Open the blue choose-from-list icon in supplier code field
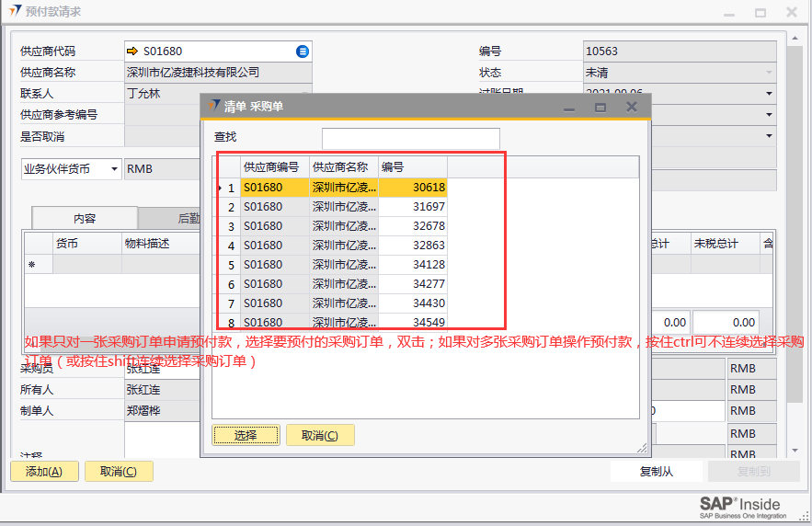The width and height of the screenshot is (812, 526). [x=303, y=51]
